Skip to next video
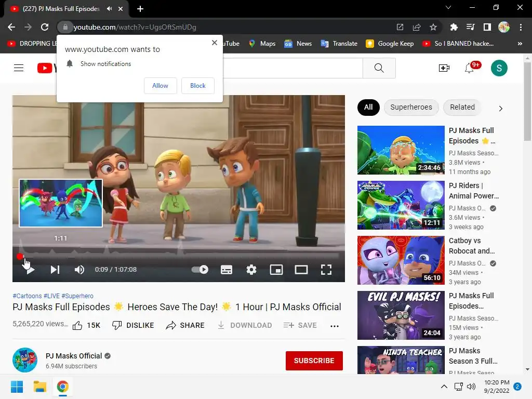 tap(55, 270)
